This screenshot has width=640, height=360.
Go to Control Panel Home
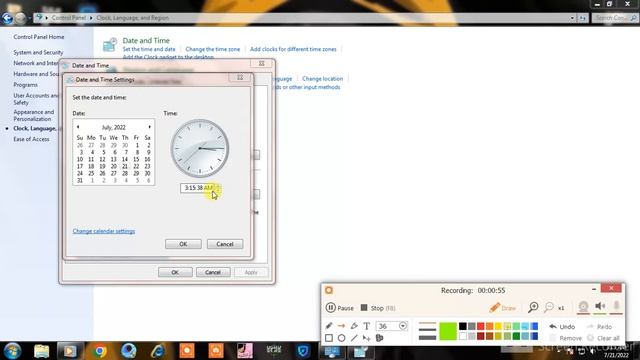click(x=39, y=37)
